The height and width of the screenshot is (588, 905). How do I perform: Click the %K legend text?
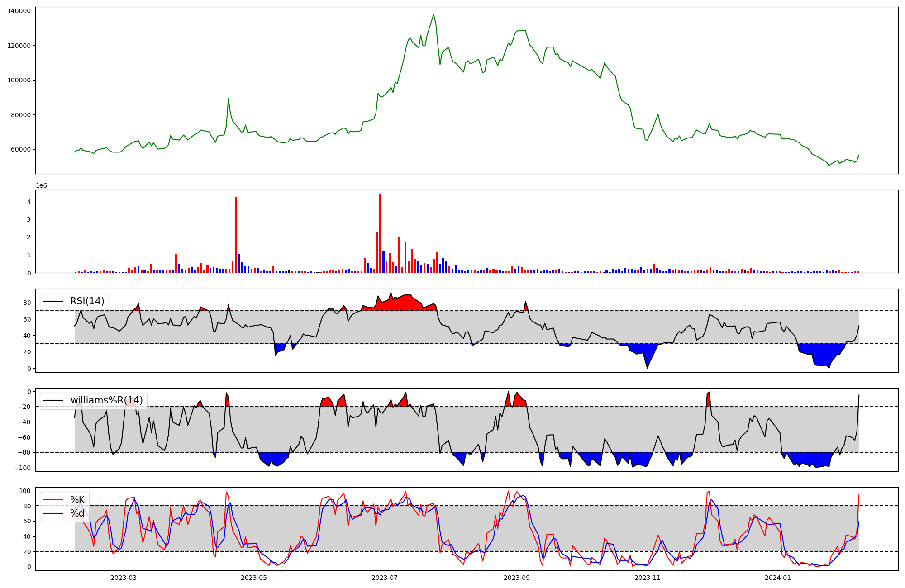click(77, 499)
